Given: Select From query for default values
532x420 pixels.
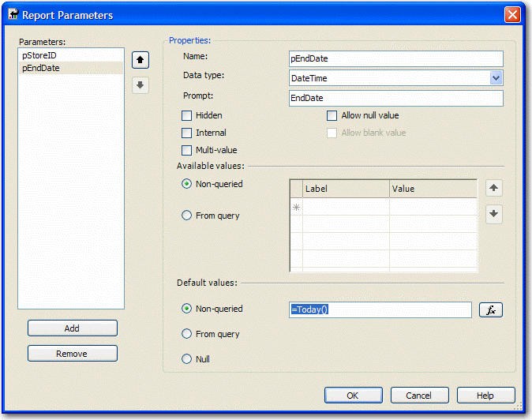Looking at the screenshot, I should (x=187, y=334).
